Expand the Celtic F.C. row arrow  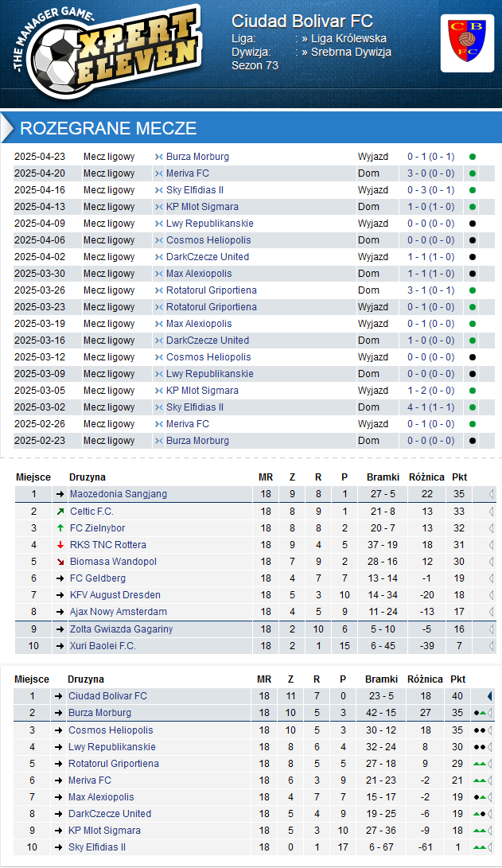[x=491, y=511]
